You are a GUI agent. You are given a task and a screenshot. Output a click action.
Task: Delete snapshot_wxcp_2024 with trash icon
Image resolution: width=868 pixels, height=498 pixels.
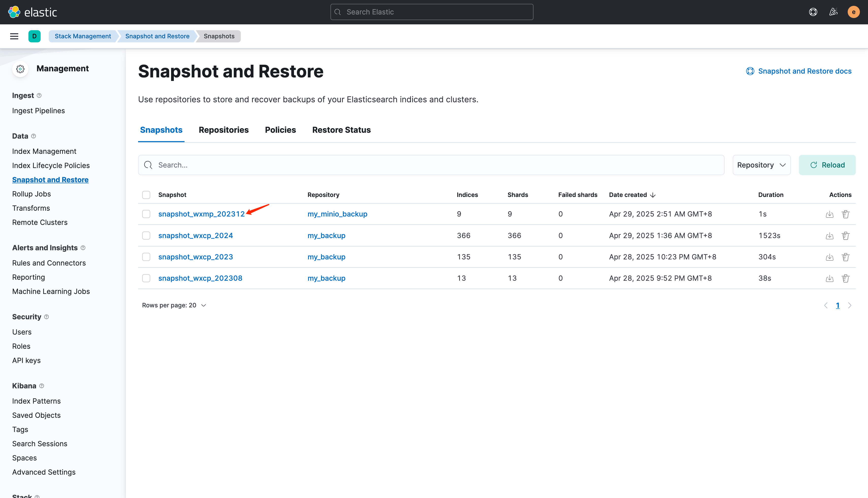pos(845,236)
